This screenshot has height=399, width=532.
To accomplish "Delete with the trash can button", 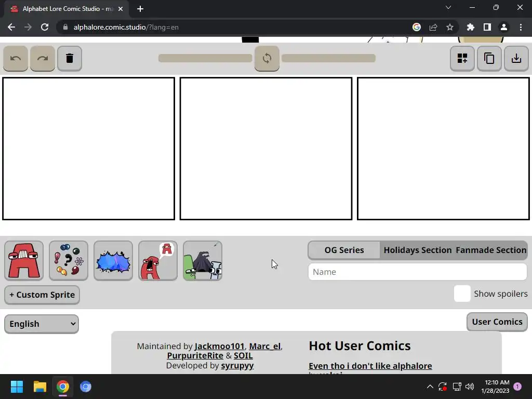I will 70,58.
